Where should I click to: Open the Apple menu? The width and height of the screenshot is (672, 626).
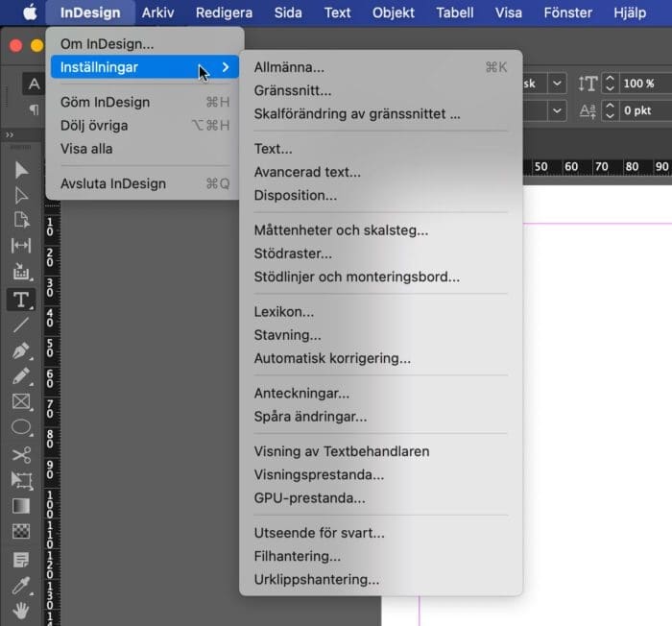30,12
